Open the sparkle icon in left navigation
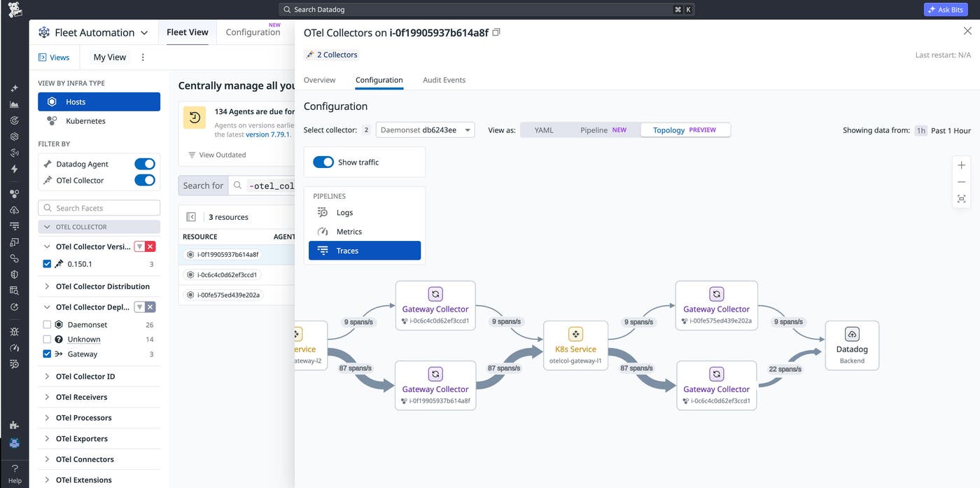The width and height of the screenshot is (980, 488). pos(14,88)
